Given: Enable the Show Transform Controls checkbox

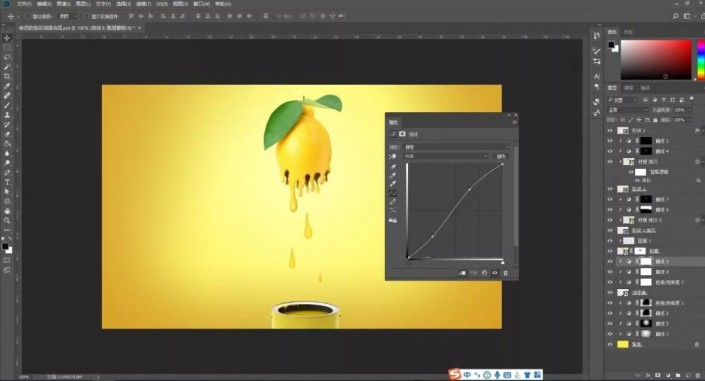Looking at the screenshot, I should tap(87, 16).
